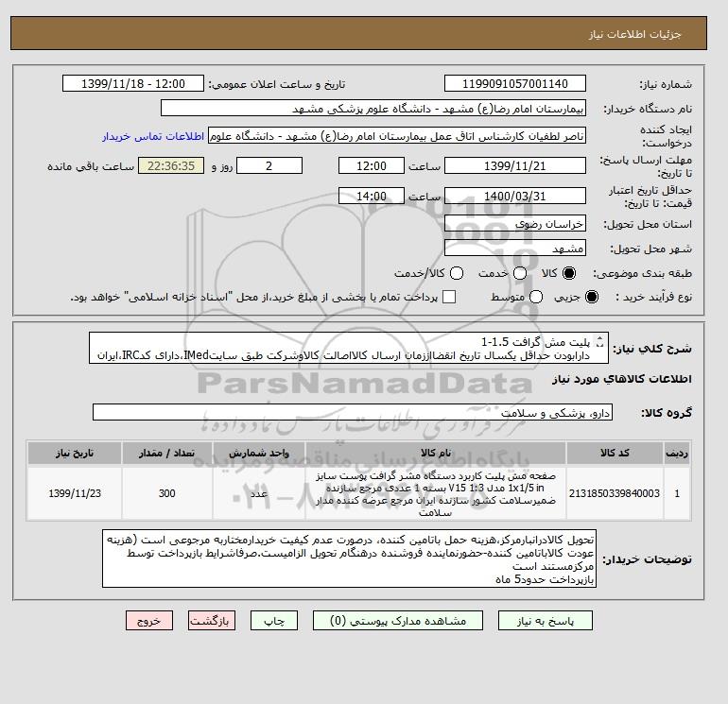This screenshot has height=704, width=728.
Task: Open مشاهده مدارک پیوستی (0) button
Action: click(x=398, y=621)
